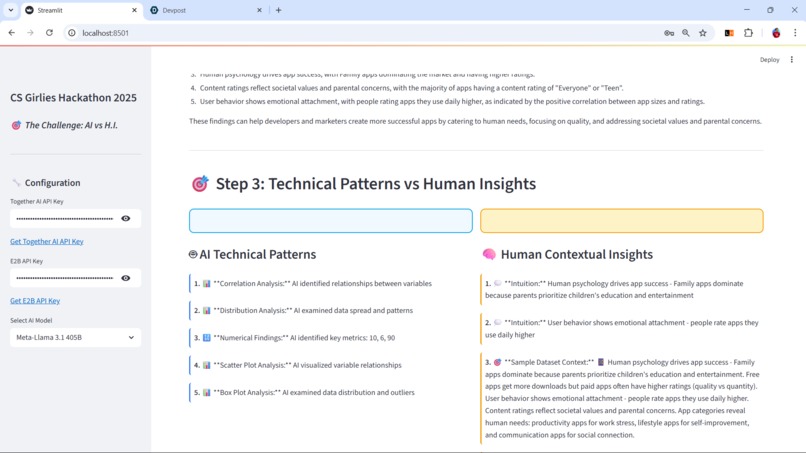Click the blue info box under Step 3
The width and height of the screenshot is (806, 453).
(331, 221)
